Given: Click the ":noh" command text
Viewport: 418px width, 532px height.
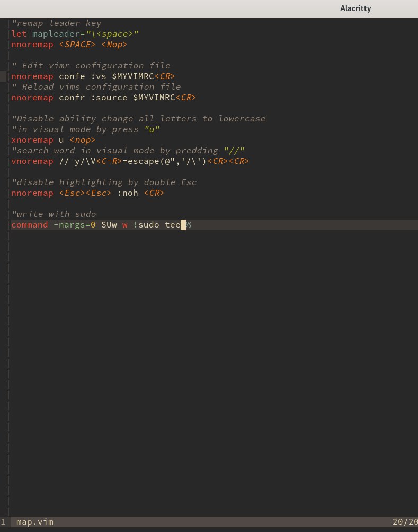Looking at the screenshot, I should tap(128, 193).
